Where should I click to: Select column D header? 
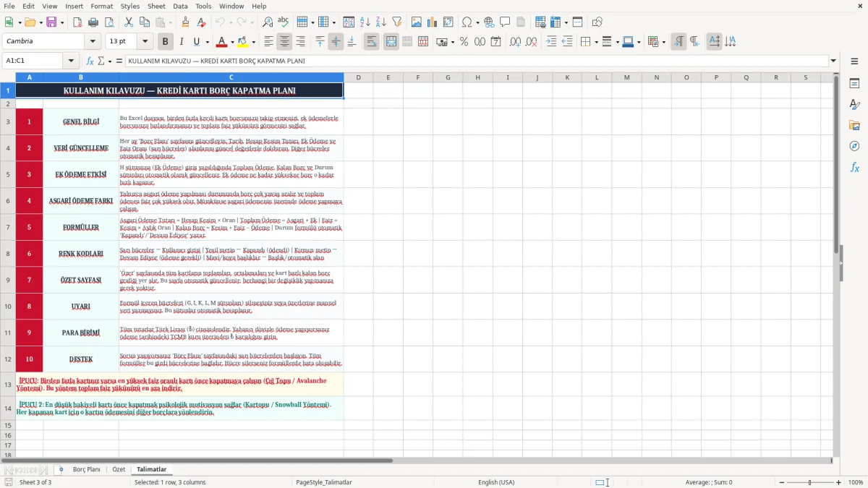click(358, 77)
